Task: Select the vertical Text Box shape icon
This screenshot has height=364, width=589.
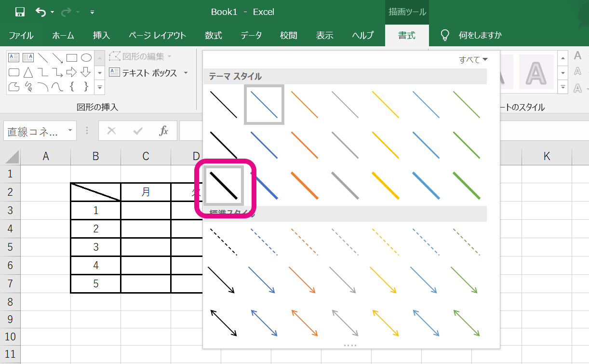Action: [x=28, y=57]
